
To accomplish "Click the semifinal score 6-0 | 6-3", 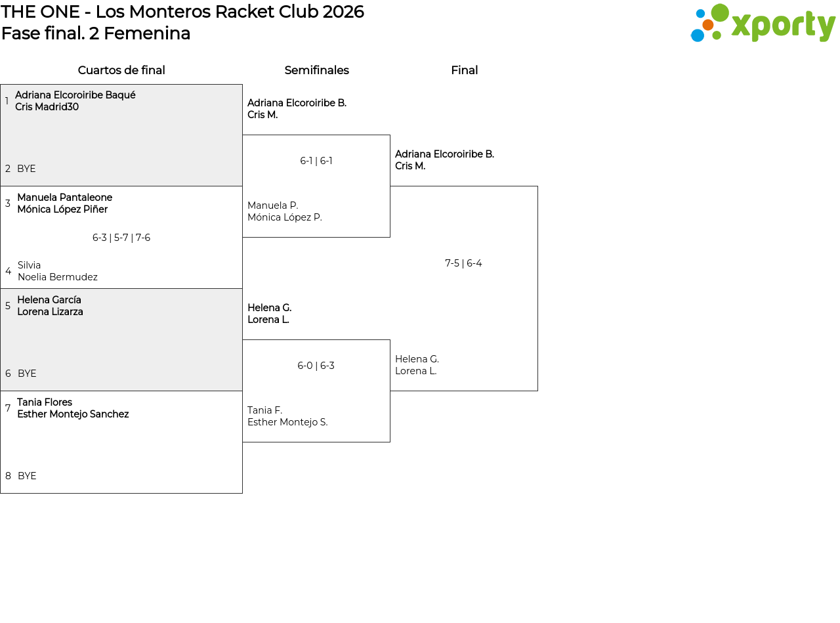I will tap(316, 366).
